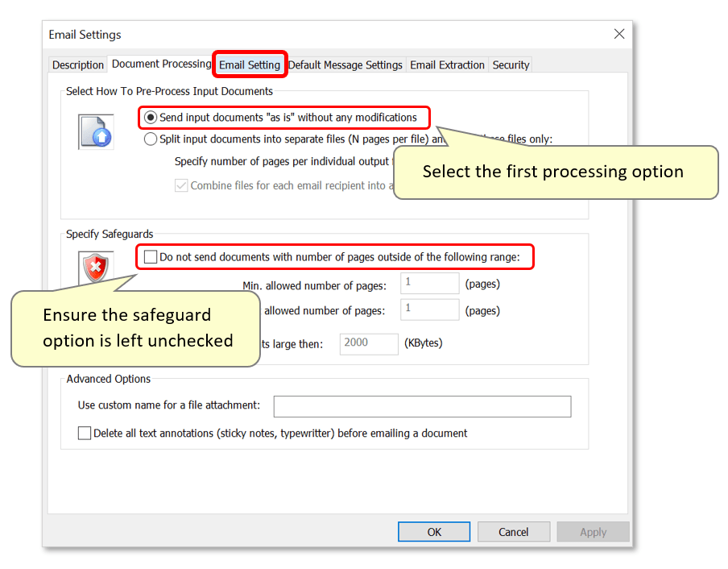Switch to the Email Setting tab

250,64
